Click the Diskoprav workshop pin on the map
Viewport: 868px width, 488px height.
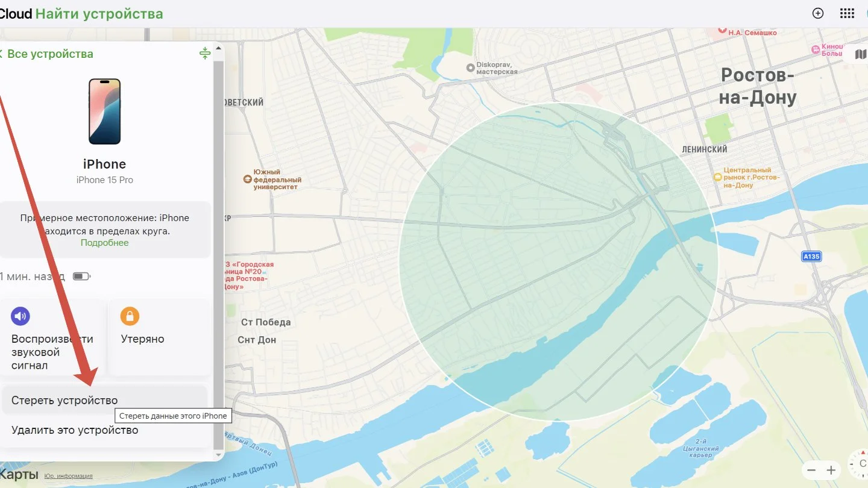coord(470,67)
